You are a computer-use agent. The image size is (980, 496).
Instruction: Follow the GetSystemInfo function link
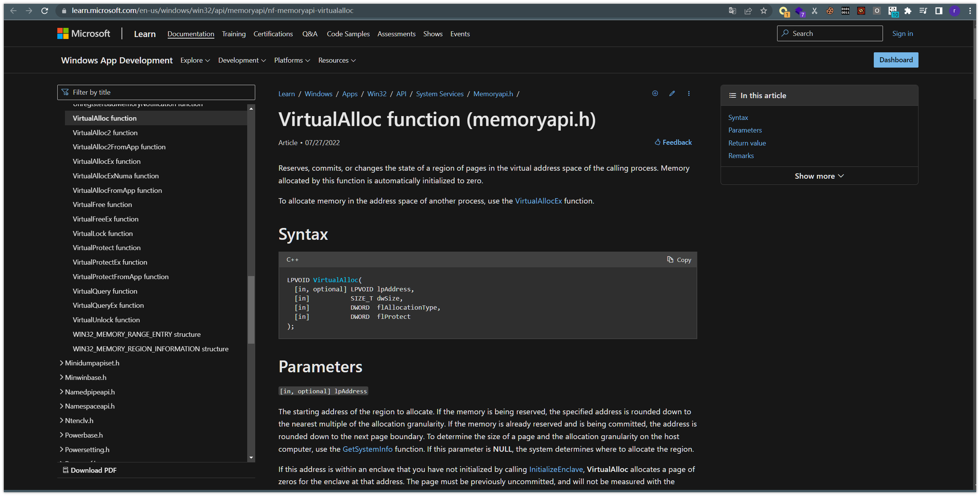368,449
